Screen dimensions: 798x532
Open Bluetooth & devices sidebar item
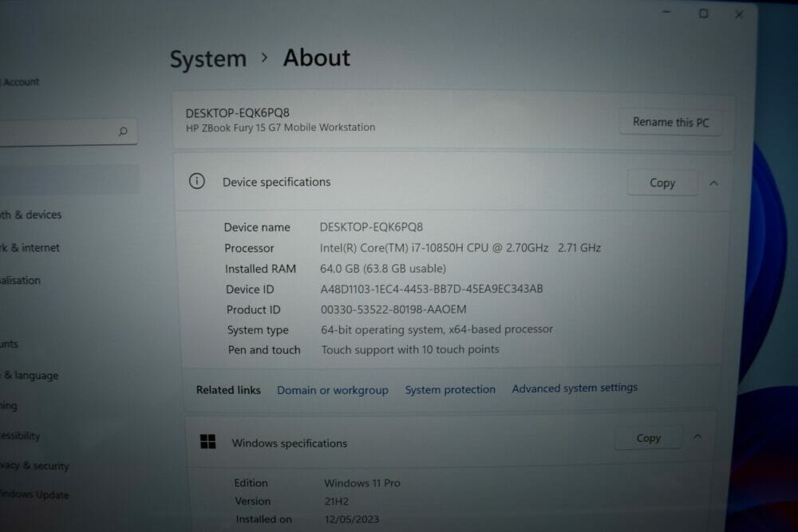pos(30,215)
